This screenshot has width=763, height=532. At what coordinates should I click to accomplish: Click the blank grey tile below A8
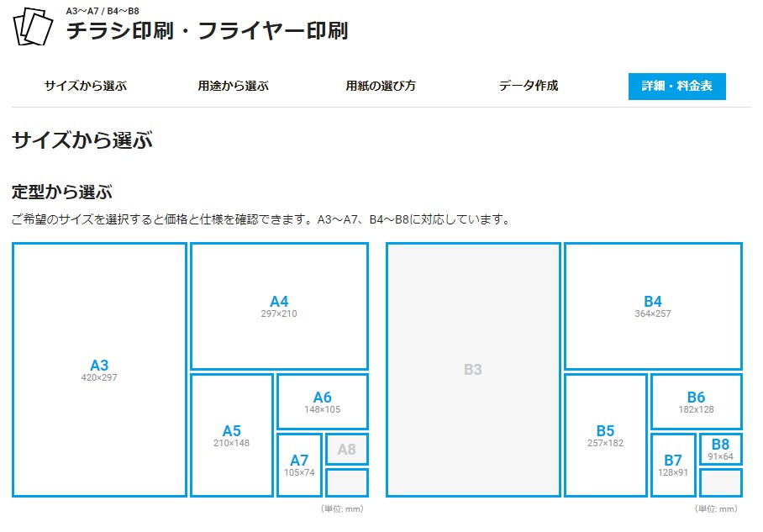[346, 482]
